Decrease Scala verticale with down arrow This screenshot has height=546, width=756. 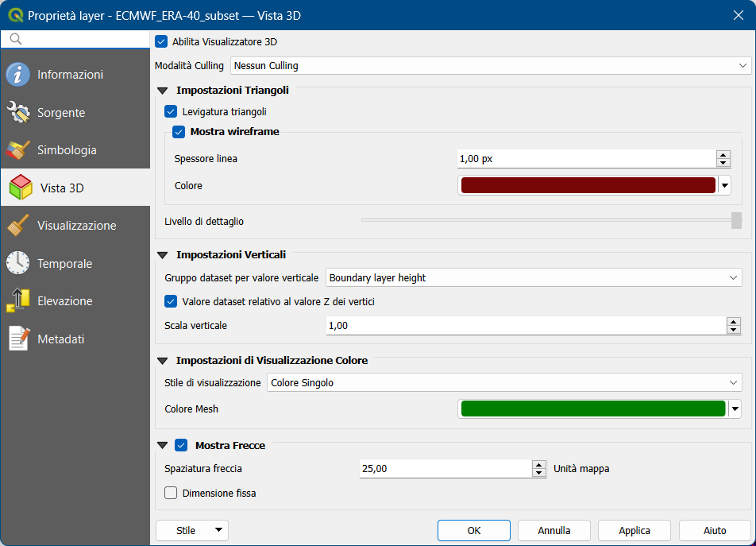pyautogui.click(x=733, y=330)
